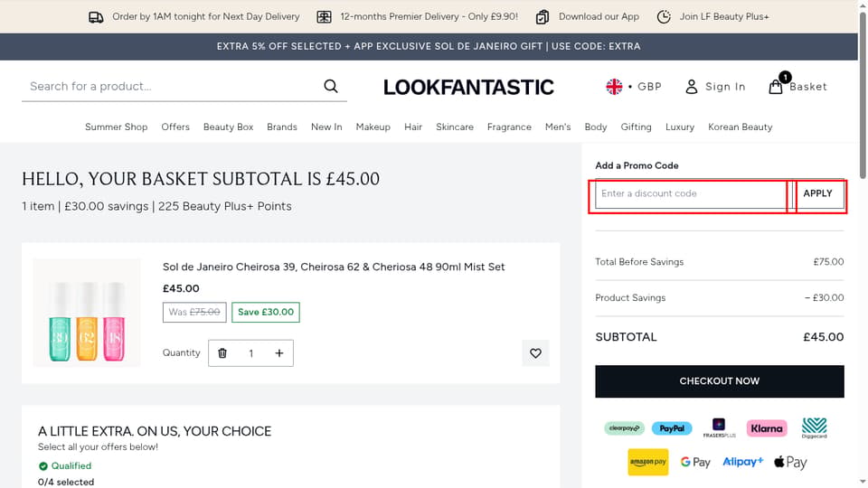
Task: Click the Sign In link
Action: (x=725, y=87)
